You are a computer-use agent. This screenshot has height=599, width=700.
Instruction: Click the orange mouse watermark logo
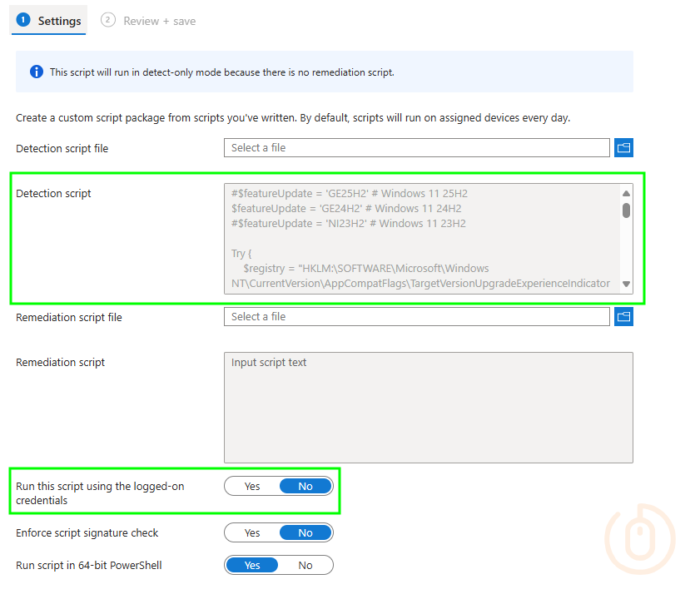coord(639,539)
